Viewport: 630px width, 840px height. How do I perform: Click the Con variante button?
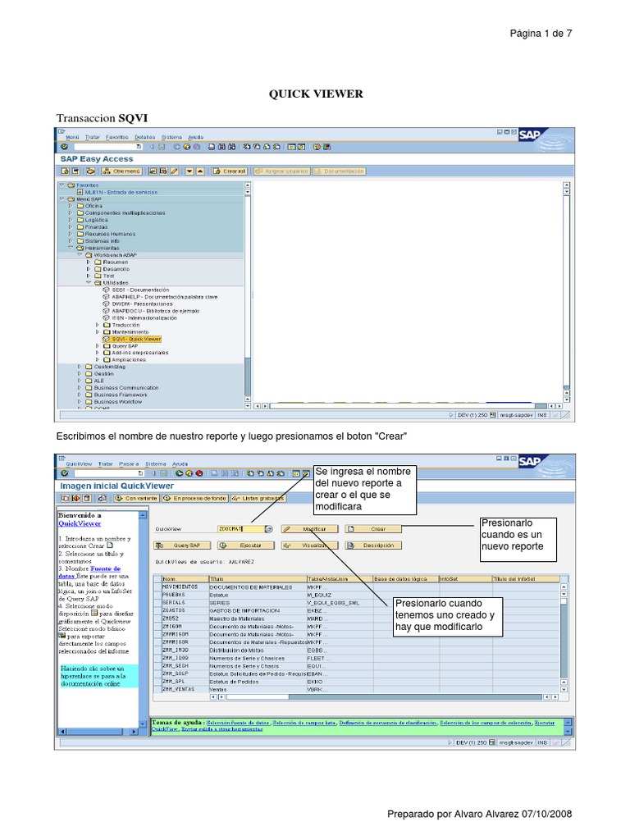point(137,498)
